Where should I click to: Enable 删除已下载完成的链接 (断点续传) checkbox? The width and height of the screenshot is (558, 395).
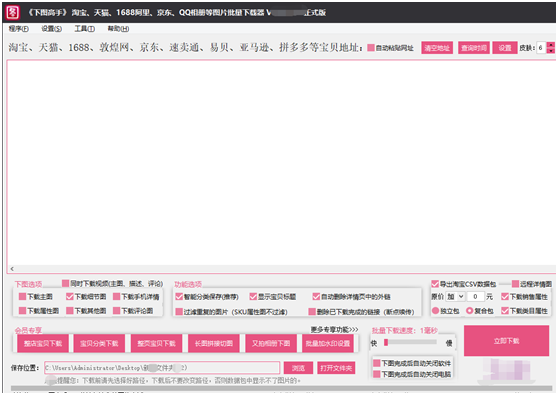pos(312,312)
